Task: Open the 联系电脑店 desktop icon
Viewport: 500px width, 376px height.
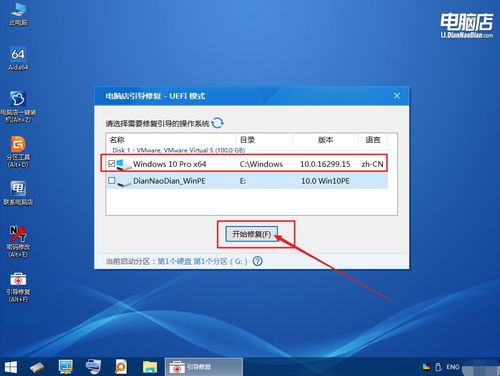Action: click(x=18, y=193)
